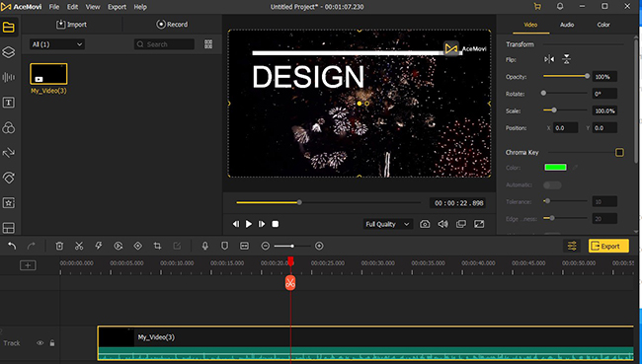The height and width of the screenshot is (364, 642).
Task: Flip the clip horizontally
Action: click(549, 60)
